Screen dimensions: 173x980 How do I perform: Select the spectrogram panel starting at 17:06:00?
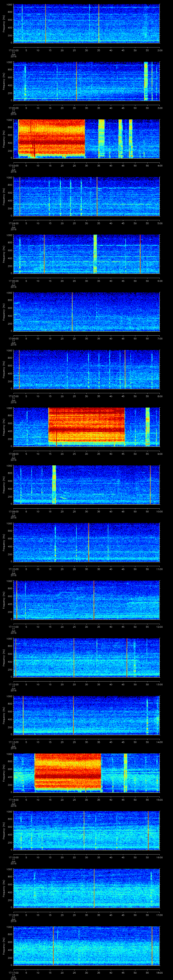[86, 312]
